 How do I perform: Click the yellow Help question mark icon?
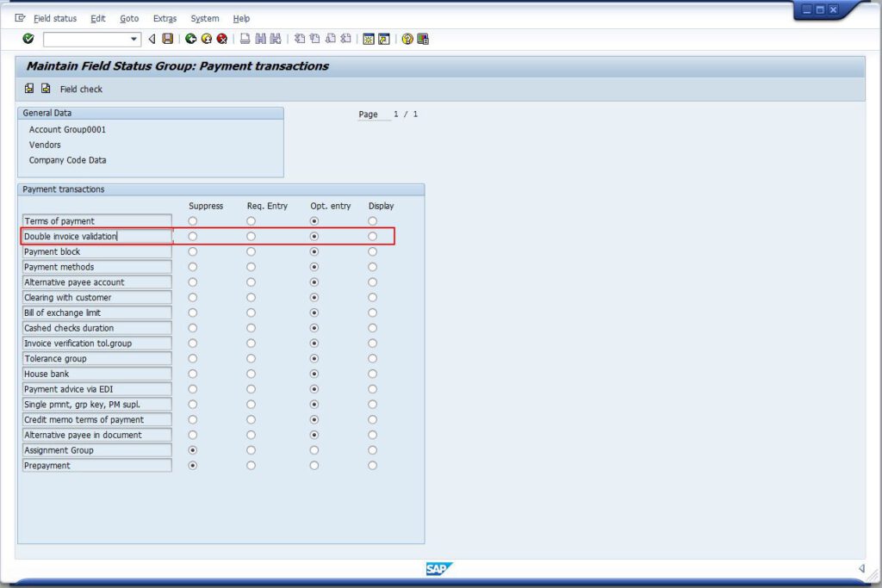[407, 39]
